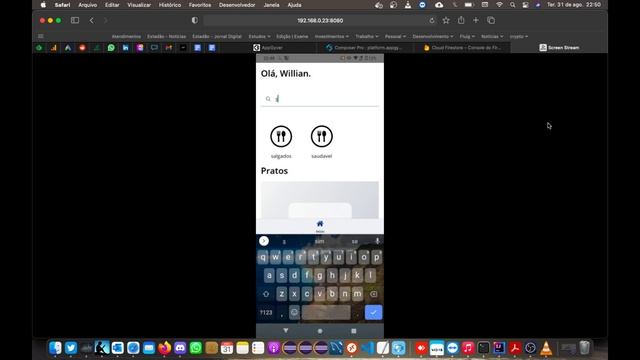This screenshot has width=640, height=360.
Task: Open the Histórico menu
Action: tap(170, 5)
